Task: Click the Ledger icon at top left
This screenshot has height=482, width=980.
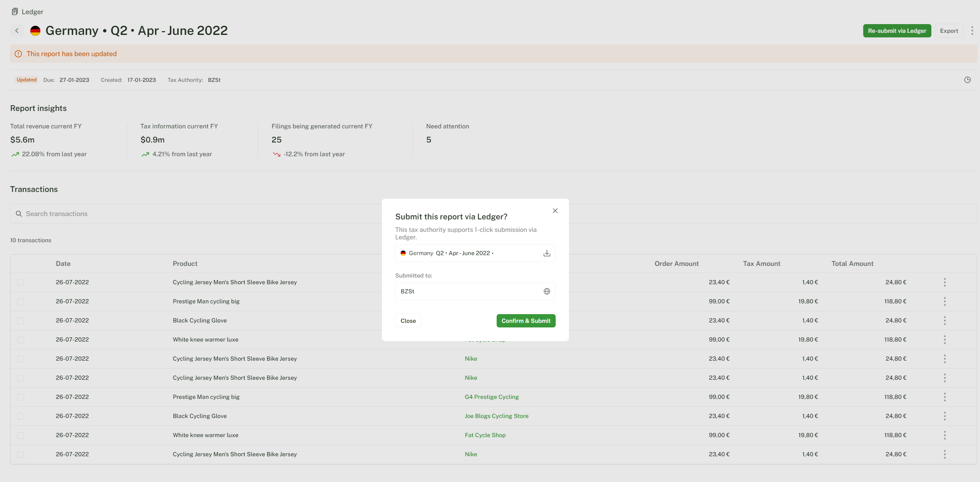Action: 15,12
